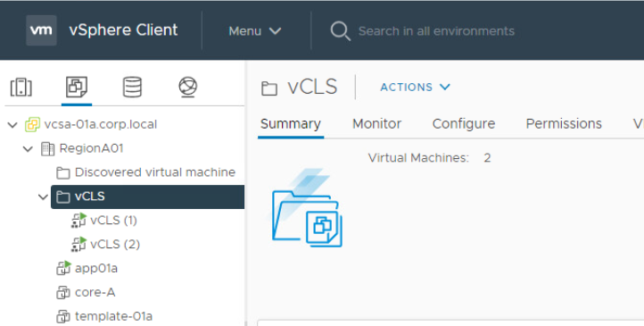
Task: Click the vCLS heading text
Action: point(312,88)
